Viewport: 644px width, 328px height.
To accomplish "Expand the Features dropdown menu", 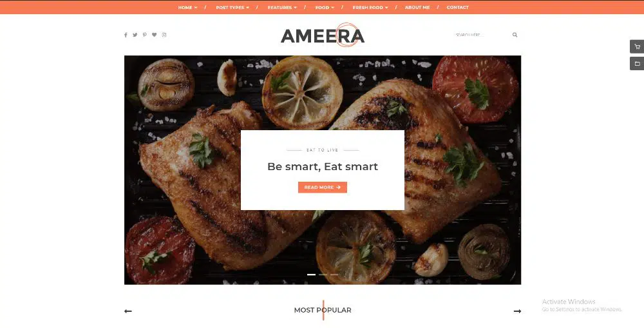I will 282,7.
